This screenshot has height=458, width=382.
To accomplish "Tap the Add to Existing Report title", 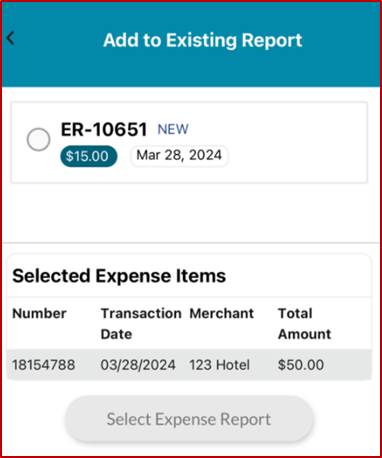I will [x=203, y=40].
